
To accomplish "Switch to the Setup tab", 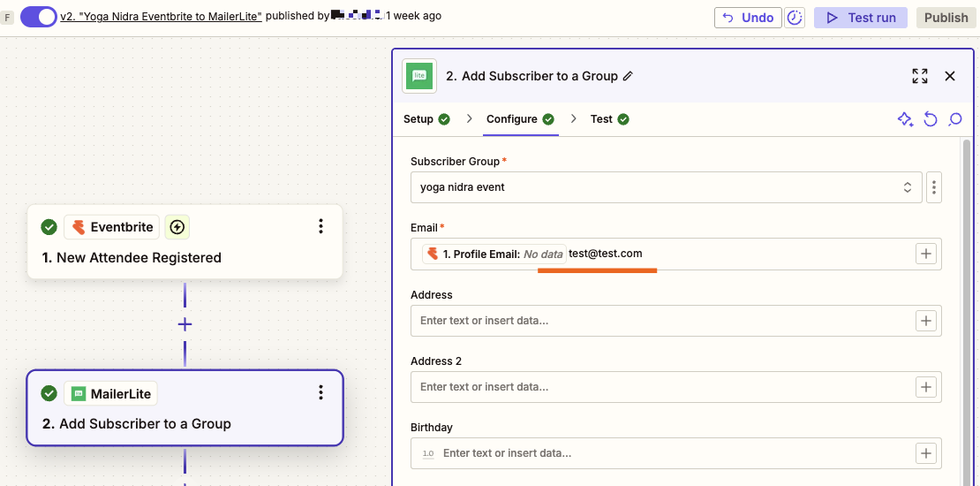I will (427, 118).
